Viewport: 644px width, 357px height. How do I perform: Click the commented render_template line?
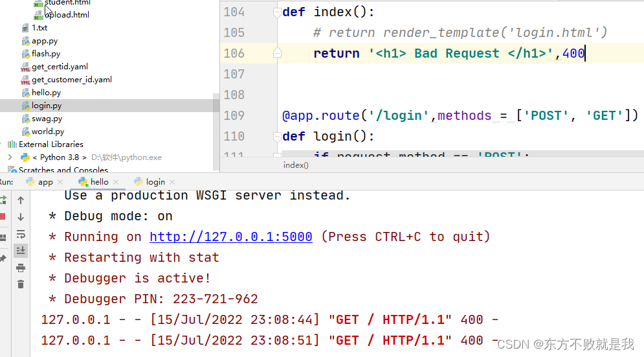click(x=460, y=32)
